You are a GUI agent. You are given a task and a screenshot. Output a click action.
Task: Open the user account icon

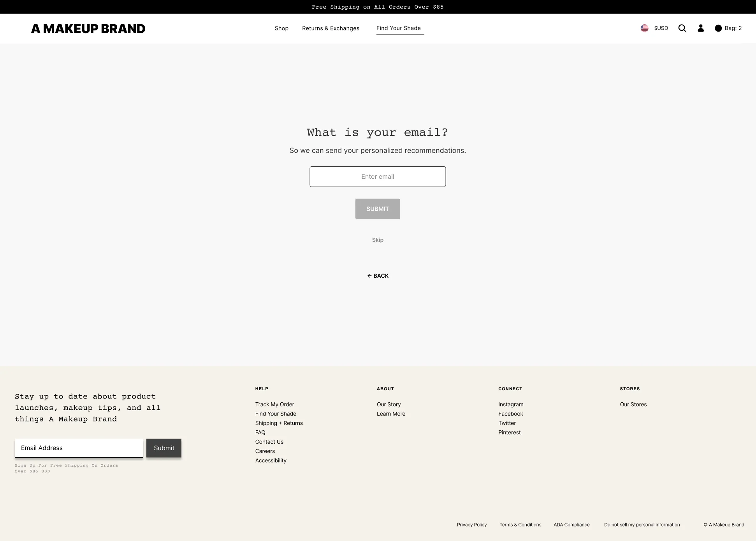click(x=701, y=28)
